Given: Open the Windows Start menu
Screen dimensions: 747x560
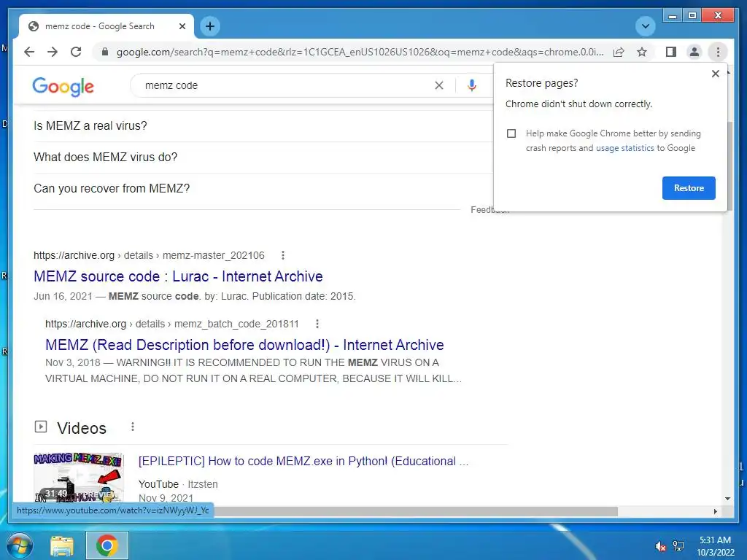Looking at the screenshot, I should click(x=19, y=545).
